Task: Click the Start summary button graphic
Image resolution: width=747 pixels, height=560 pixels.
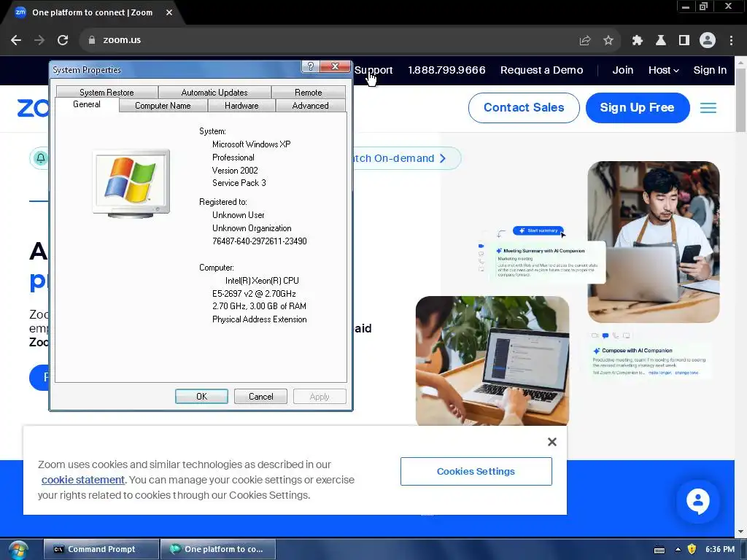Action: click(538, 230)
